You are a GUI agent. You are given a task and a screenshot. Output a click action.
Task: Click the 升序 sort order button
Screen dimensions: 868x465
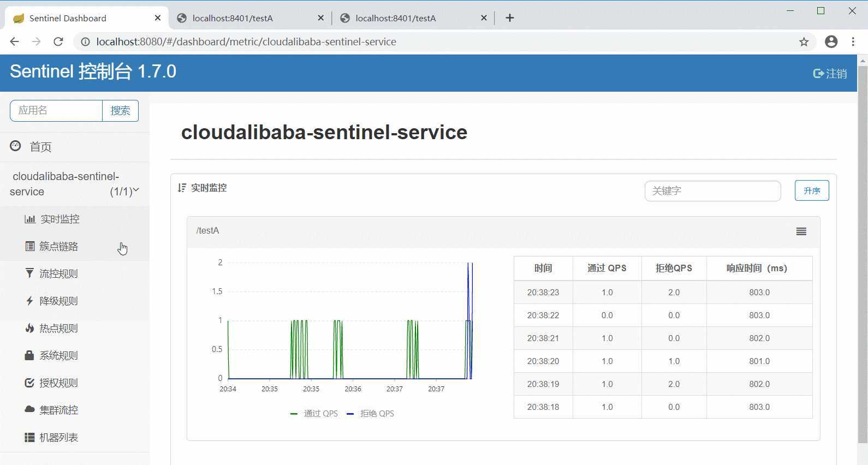pyautogui.click(x=812, y=190)
